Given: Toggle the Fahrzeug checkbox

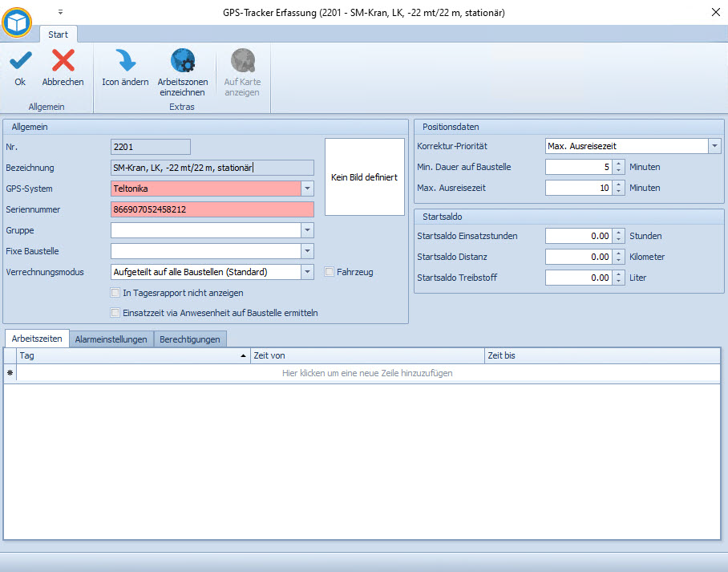Looking at the screenshot, I should click(x=330, y=272).
